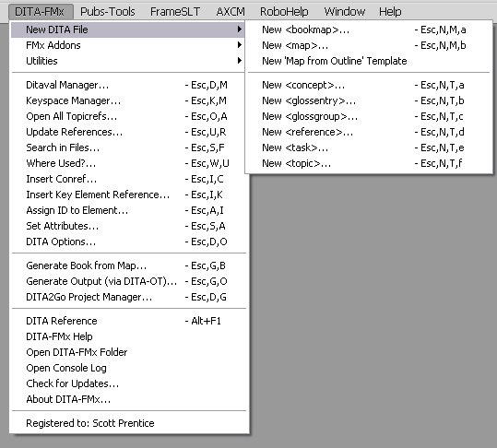The image size is (497, 448).
Task: Open the FrameSLT menu
Action: (x=175, y=12)
